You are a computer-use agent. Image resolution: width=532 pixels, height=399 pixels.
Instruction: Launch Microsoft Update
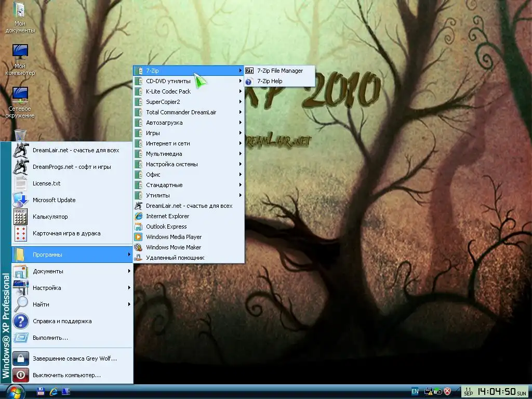(72, 200)
